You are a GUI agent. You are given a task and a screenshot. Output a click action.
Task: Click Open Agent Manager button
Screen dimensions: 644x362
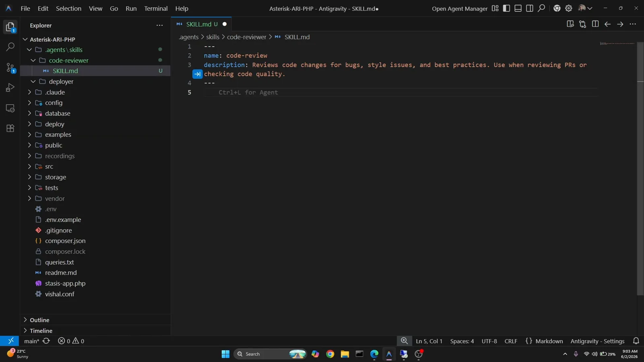[x=460, y=8]
